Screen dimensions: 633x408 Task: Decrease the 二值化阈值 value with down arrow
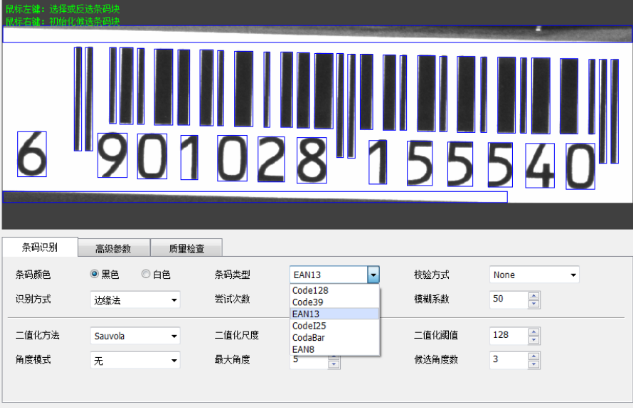coord(534,340)
